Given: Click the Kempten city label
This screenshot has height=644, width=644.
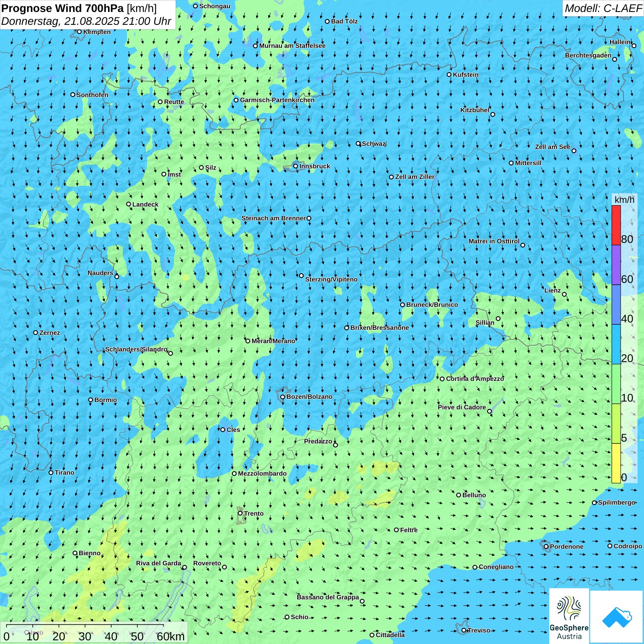Looking at the screenshot, I should (x=97, y=32).
